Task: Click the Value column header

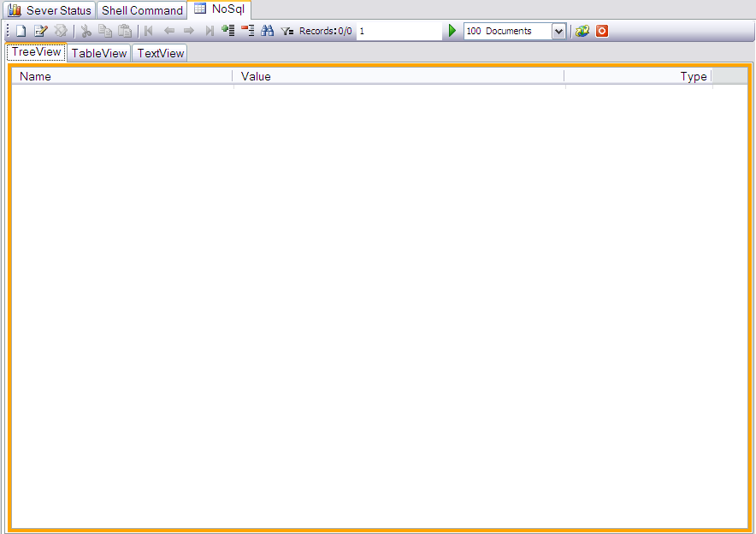Action: pos(399,76)
